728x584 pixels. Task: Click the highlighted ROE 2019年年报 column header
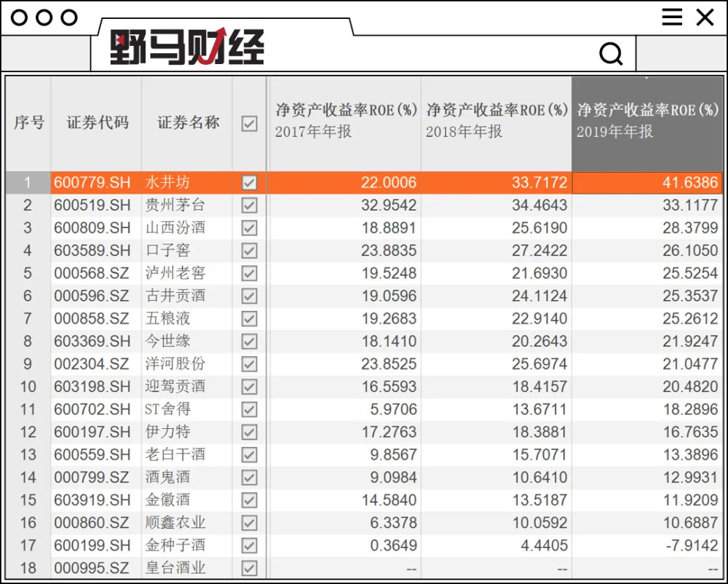tap(647, 123)
